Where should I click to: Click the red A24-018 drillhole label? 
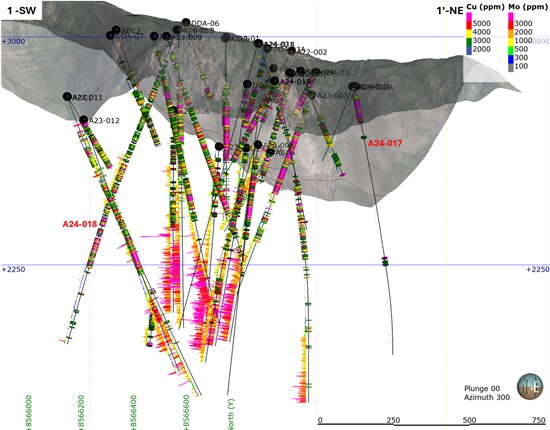click(x=80, y=224)
